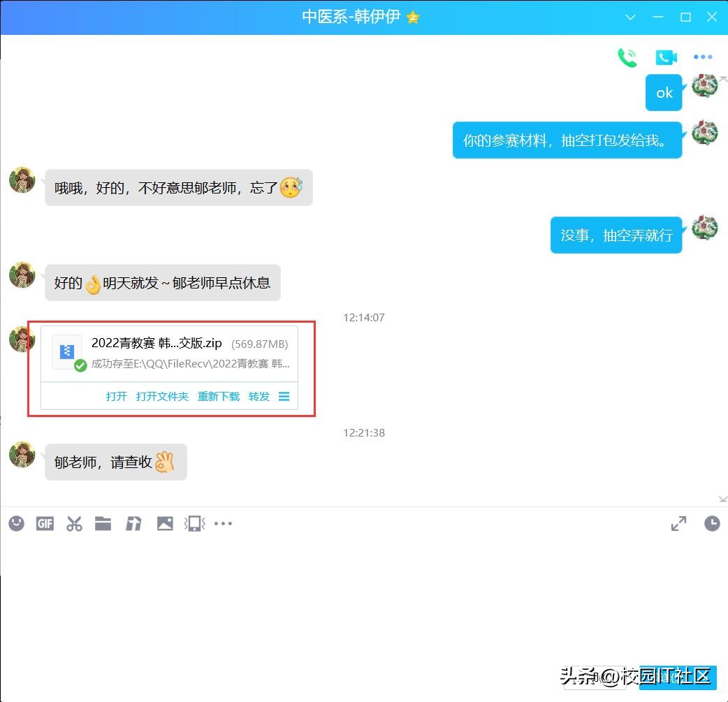Send a file using the folder icon
728x702 pixels.
tap(103, 523)
